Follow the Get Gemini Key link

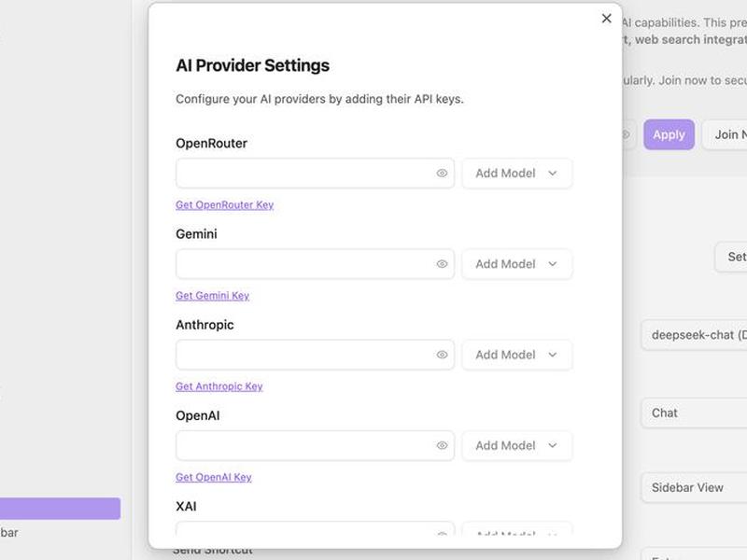click(213, 296)
